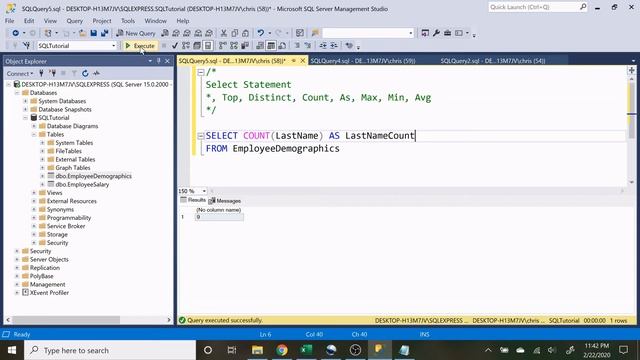Open Chrome from Windows taskbar
Screen dimensions: 640x360
[x=282, y=350]
